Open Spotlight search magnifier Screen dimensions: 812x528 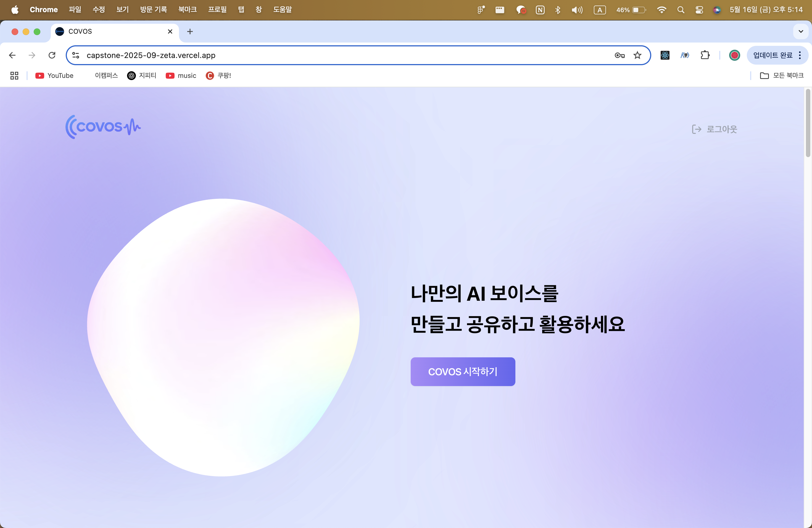[x=681, y=10]
